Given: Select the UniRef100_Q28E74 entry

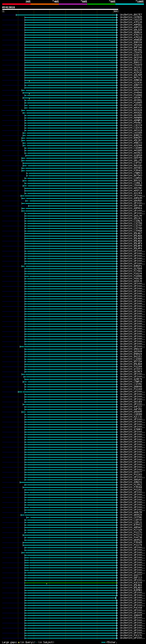Looking at the screenshot, I should click(x=131, y=379).
